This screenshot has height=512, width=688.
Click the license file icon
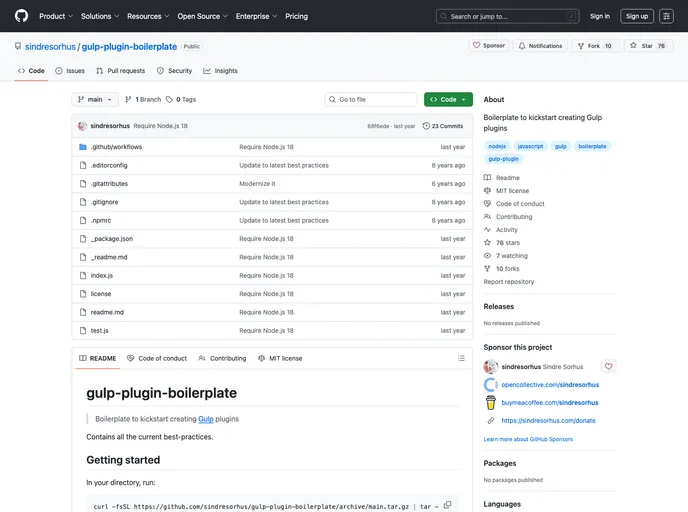[x=82, y=294]
